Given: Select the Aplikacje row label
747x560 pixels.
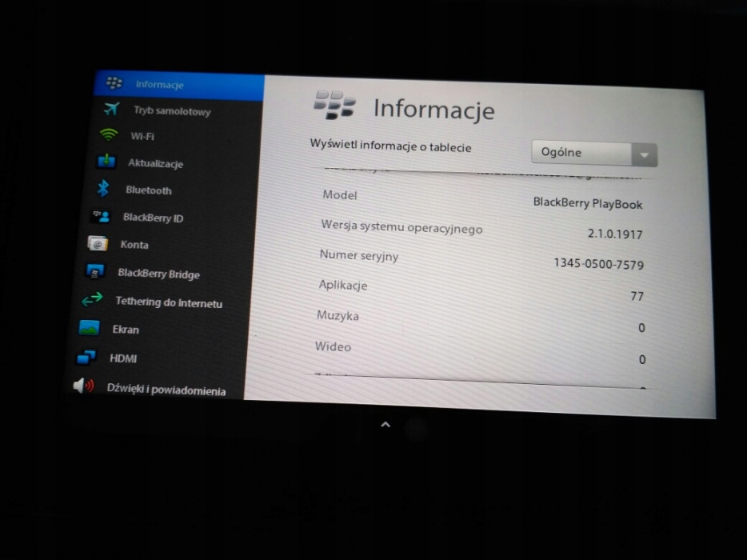Looking at the screenshot, I should 343,285.
